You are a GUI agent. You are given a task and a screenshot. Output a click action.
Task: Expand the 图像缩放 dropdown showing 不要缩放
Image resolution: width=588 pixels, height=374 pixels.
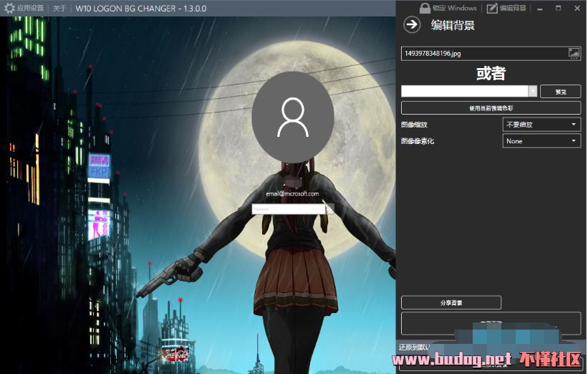(x=541, y=124)
